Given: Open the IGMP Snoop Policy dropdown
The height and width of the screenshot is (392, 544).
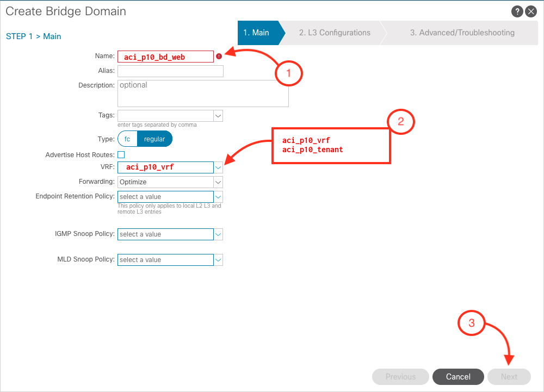Looking at the screenshot, I should tap(218, 234).
